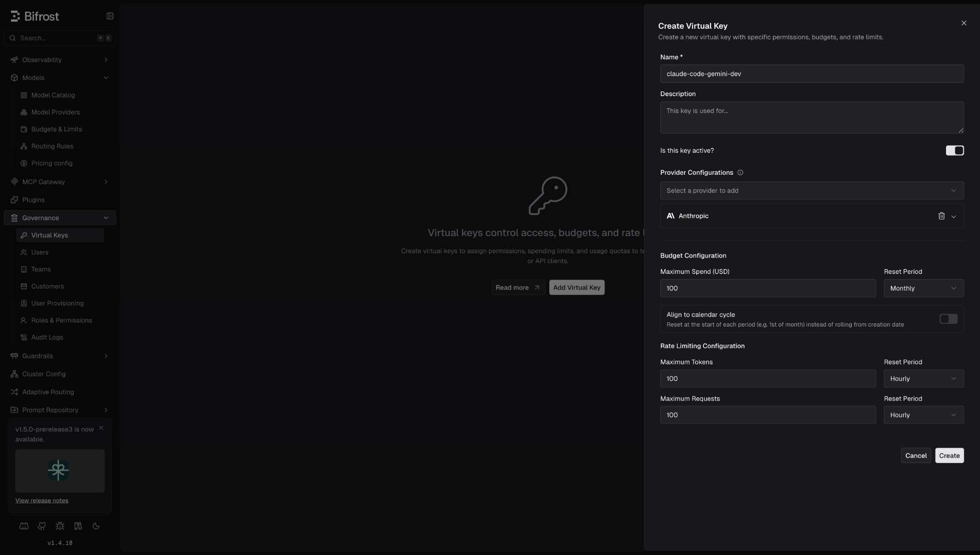Screen dimensions: 980x555
Task: Select Virtual Keys in sidebar
Action: tap(60, 235)
